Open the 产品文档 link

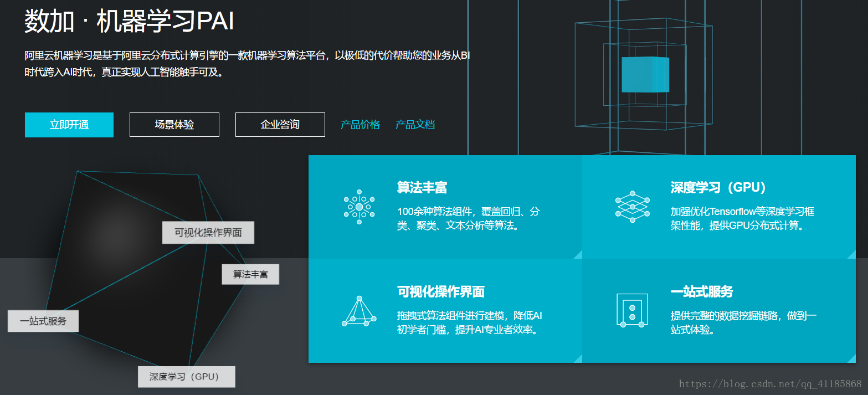click(415, 125)
